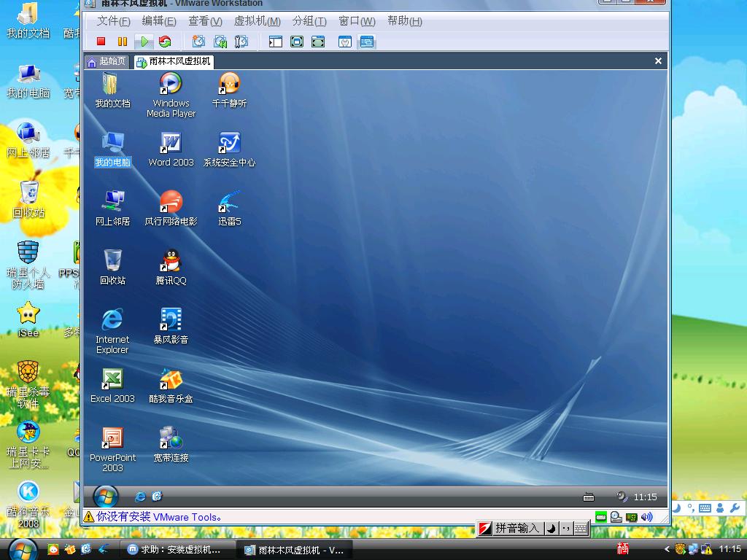The width and height of the screenshot is (747, 560).
Task: Toggle Quick Switch mode in toolbar
Action: (318, 42)
